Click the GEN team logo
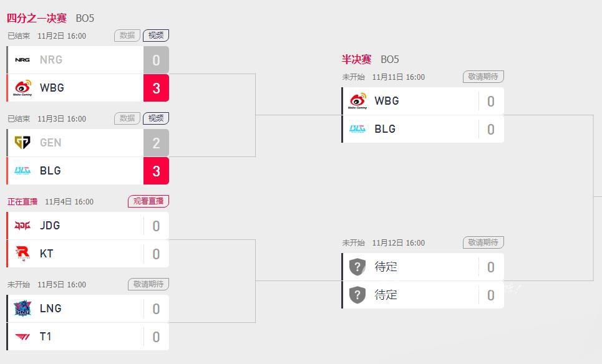This screenshot has width=602, height=364. click(22, 143)
